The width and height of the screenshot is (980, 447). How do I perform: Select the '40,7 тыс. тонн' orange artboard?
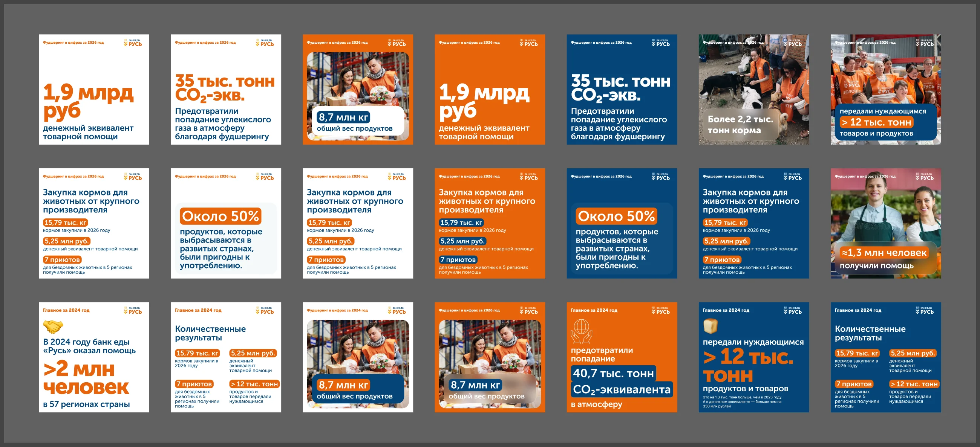[622, 357]
